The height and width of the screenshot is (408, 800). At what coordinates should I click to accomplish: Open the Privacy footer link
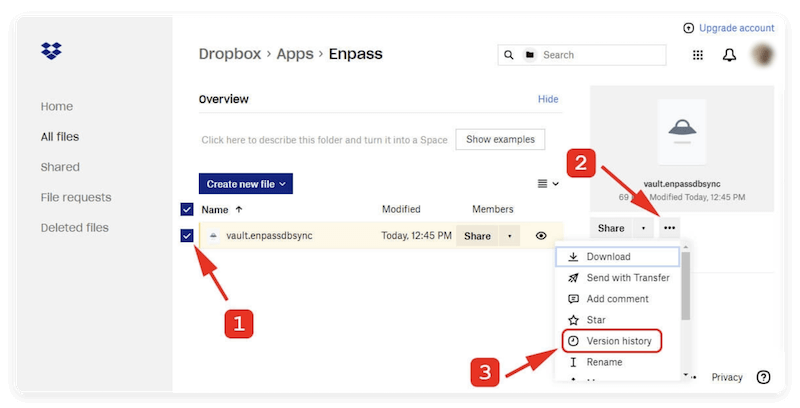pyautogui.click(x=727, y=377)
